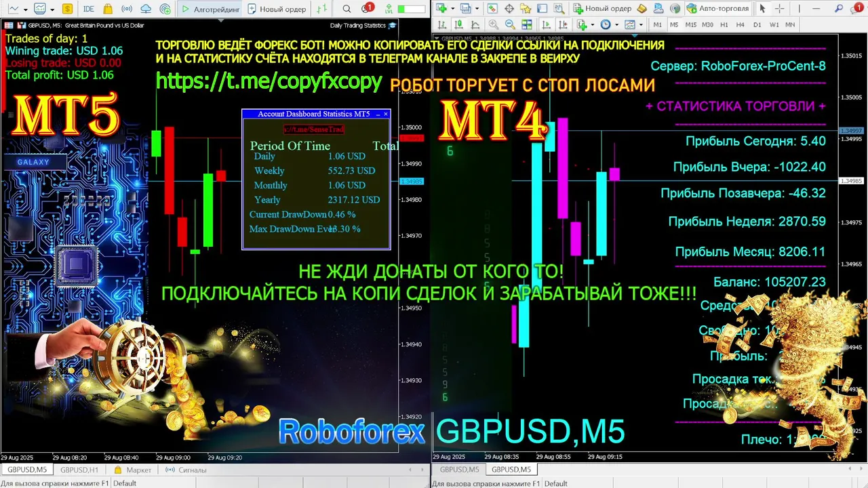This screenshot has width=868, height=488.
Task: Switch to GBPUSD,H1 tab in MT5
Action: pyautogui.click(x=79, y=470)
